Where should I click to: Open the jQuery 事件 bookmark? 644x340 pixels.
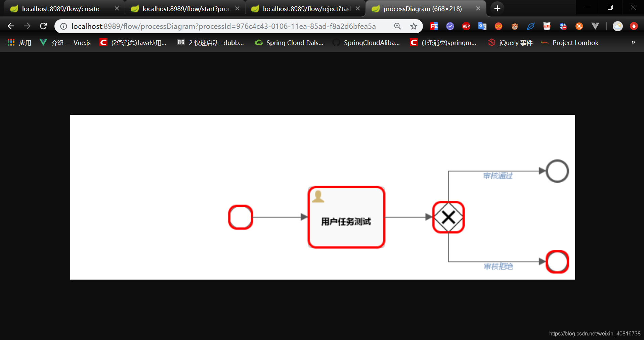[510, 42]
